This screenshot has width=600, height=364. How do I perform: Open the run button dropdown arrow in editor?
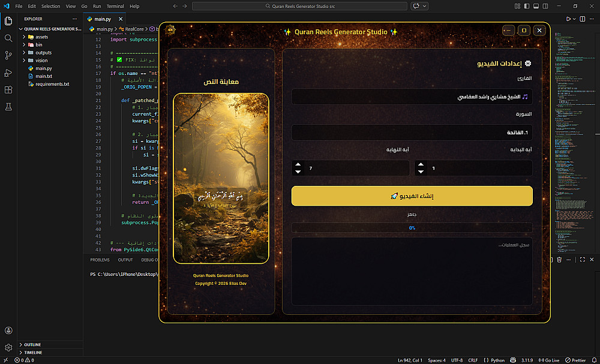point(574,19)
